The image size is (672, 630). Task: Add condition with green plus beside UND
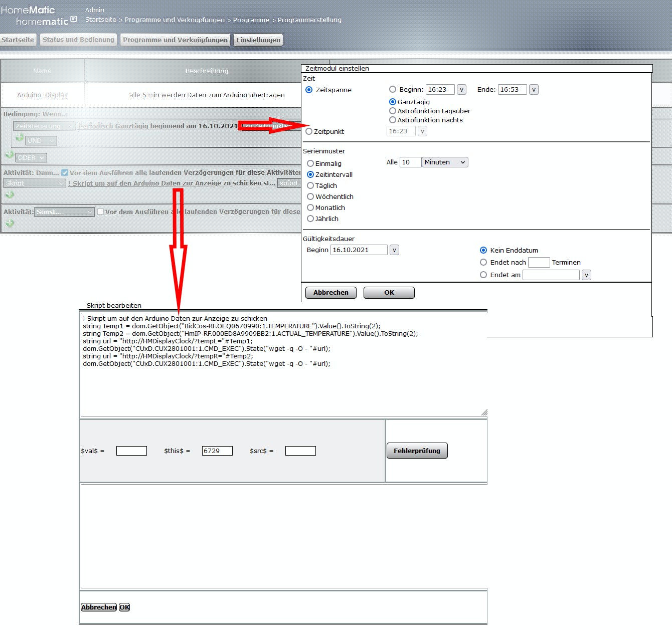pos(20,137)
